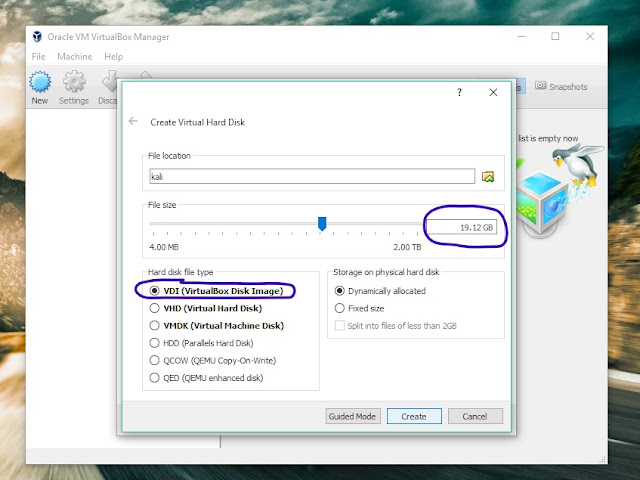Click the Create button
Screen dimensions: 640x480
[414, 416]
